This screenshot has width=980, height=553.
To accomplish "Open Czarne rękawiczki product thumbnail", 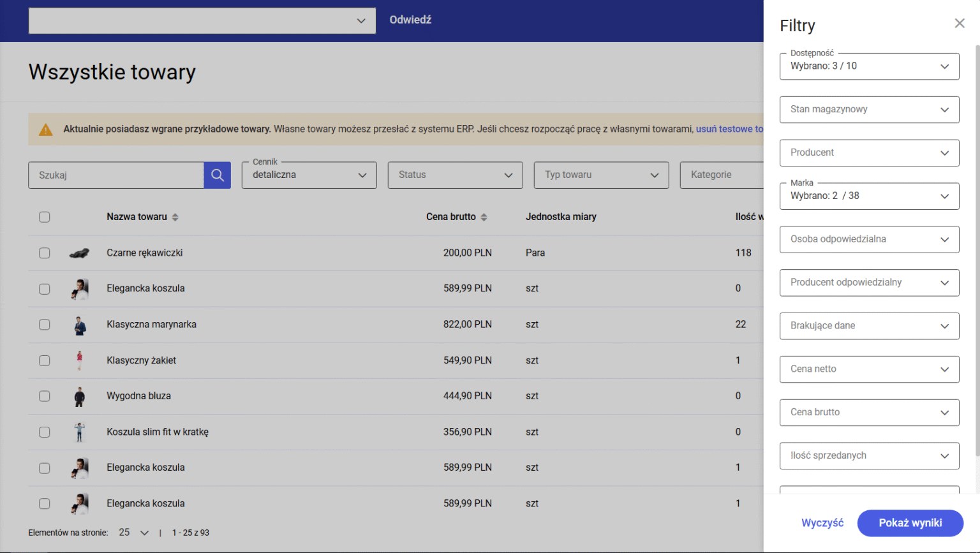I will point(79,253).
